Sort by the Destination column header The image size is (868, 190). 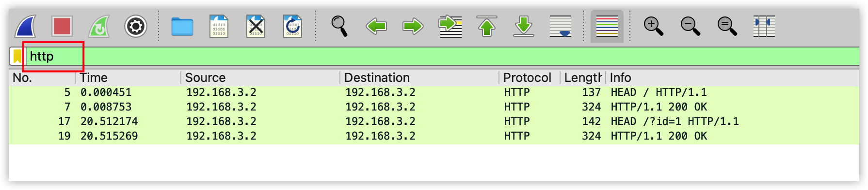pyautogui.click(x=419, y=78)
